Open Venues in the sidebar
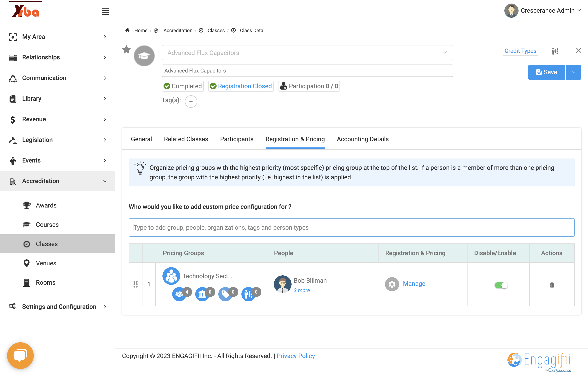Image resolution: width=588 pixels, height=376 pixels. click(x=46, y=263)
